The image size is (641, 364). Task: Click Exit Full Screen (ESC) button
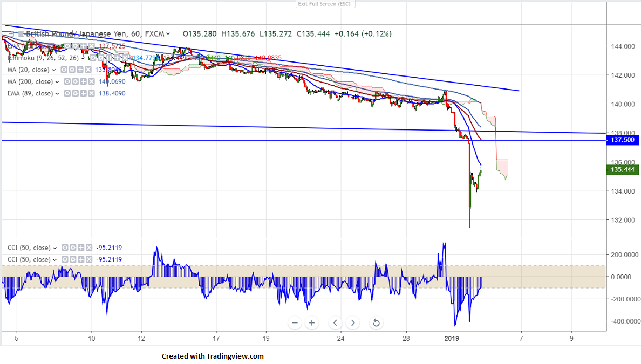click(x=324, y=4)
